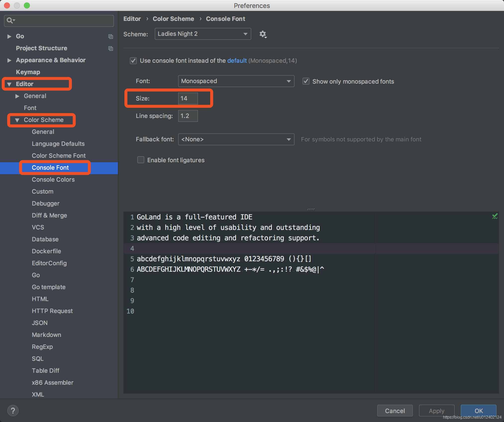
Task: Click the blue default link
Action: click(x=237, y=61)
